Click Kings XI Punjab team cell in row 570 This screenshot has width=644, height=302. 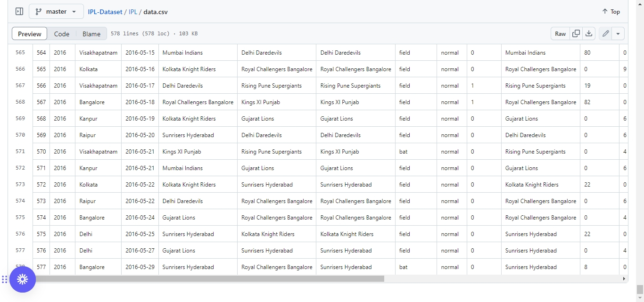click(x=198, y=152)
